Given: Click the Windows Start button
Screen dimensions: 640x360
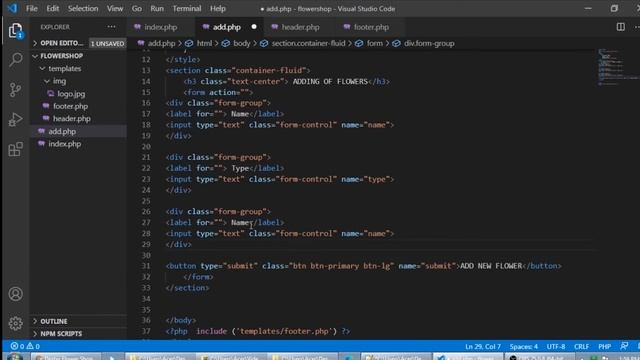Looking at the screenshot, I should point(15,357).
